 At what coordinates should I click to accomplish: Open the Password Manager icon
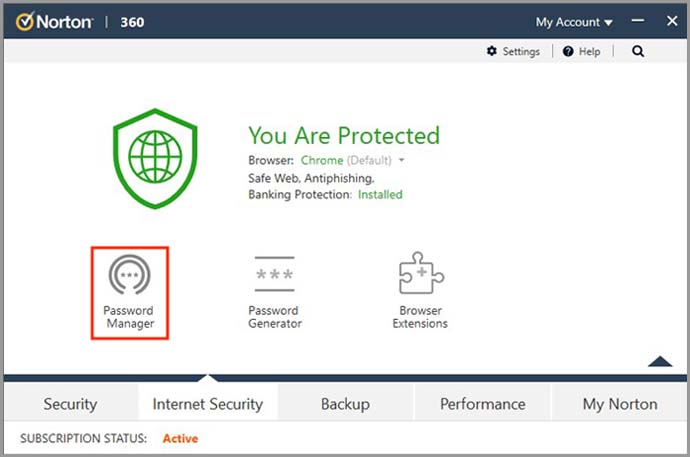coord(129,277)
